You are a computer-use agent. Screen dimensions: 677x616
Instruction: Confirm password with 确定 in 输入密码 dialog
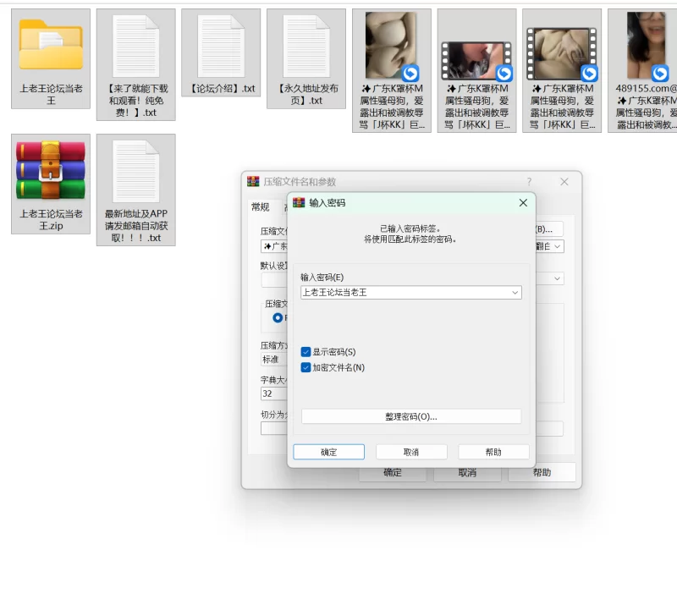[328, 452]
